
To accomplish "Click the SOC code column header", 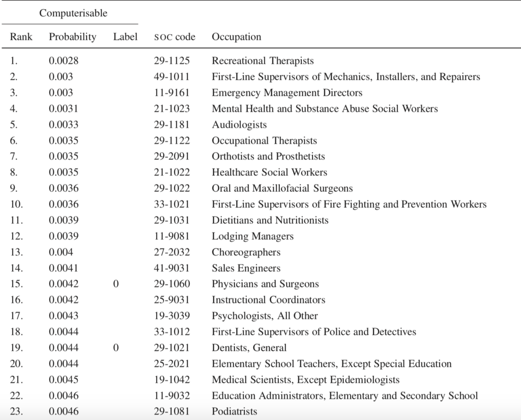I will 175,37.
